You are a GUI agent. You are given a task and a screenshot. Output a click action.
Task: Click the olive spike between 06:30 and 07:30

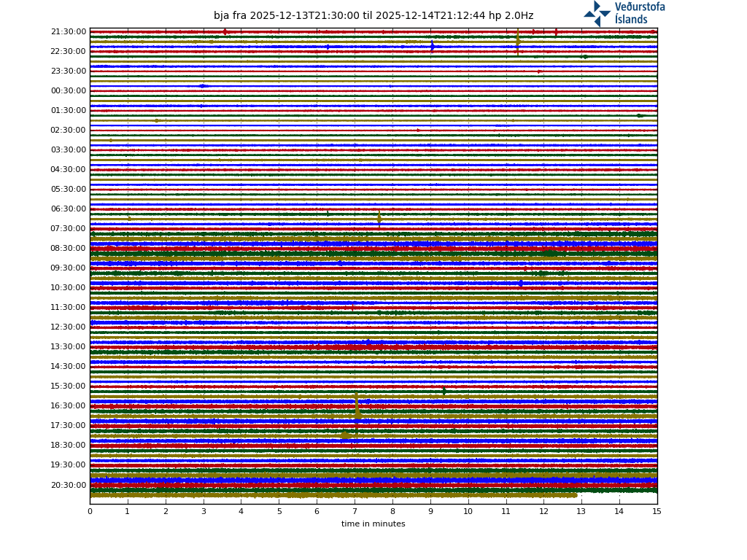(379, 217)
